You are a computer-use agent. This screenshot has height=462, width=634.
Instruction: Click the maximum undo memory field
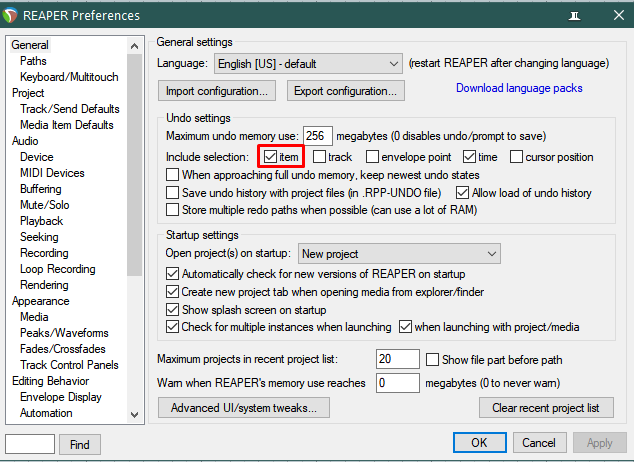[318, 136]
